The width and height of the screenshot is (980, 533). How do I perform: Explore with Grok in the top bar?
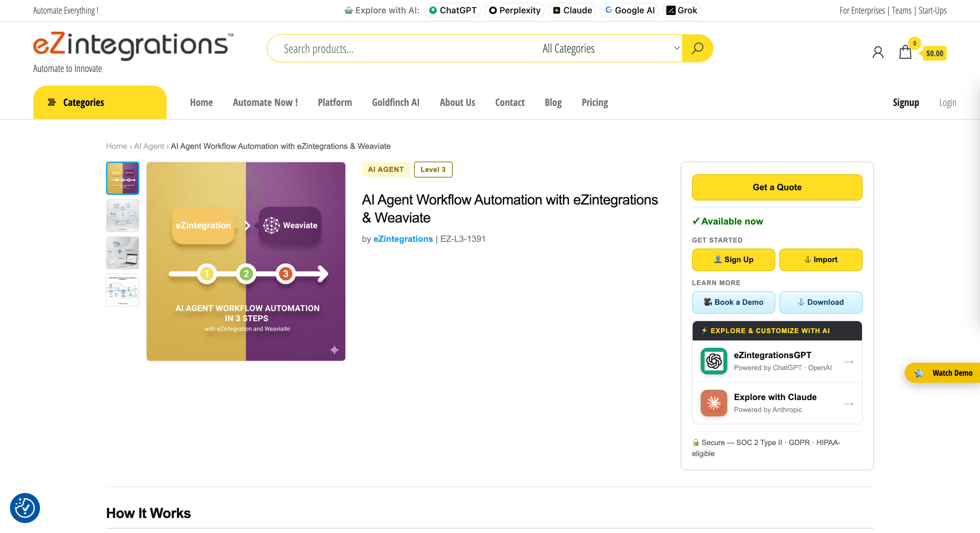click(x=681, y=10)
